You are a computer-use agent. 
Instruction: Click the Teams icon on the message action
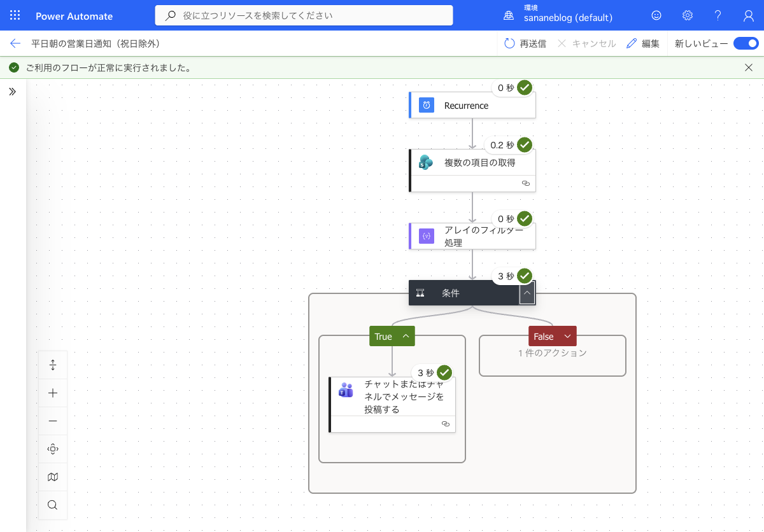(x=346, y=390)
